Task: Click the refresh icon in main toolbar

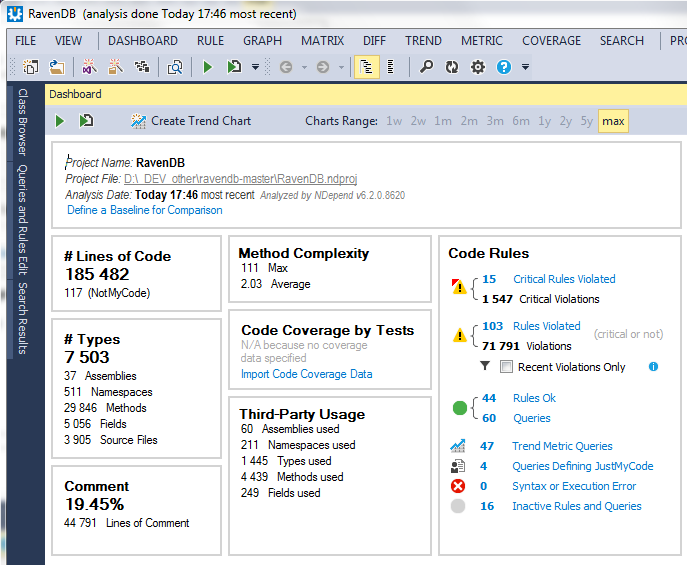Action: coord(452,67)
